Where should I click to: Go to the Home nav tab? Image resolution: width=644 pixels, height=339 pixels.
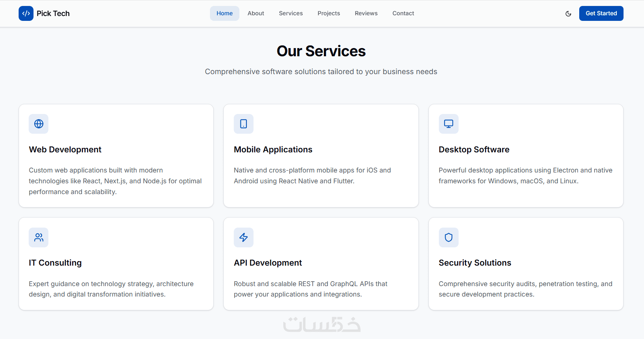point(224,13)
